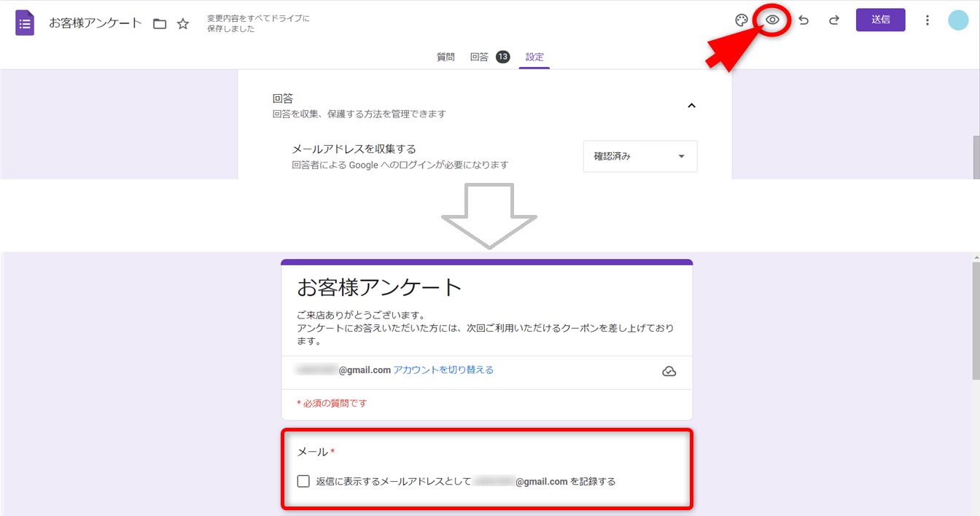Viewport: 980px width, 516px height.
Task: Click the upper right vertical scrollbar
Action: (976, 157)
